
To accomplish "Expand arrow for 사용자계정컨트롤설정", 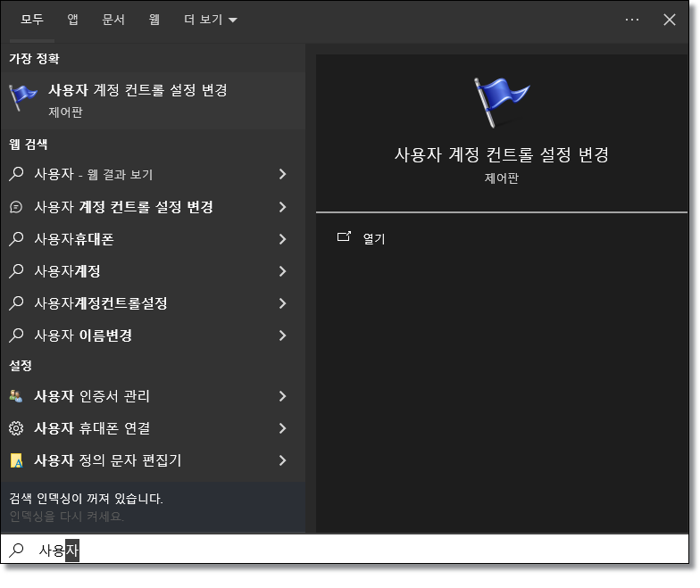I will pos(282,303).
